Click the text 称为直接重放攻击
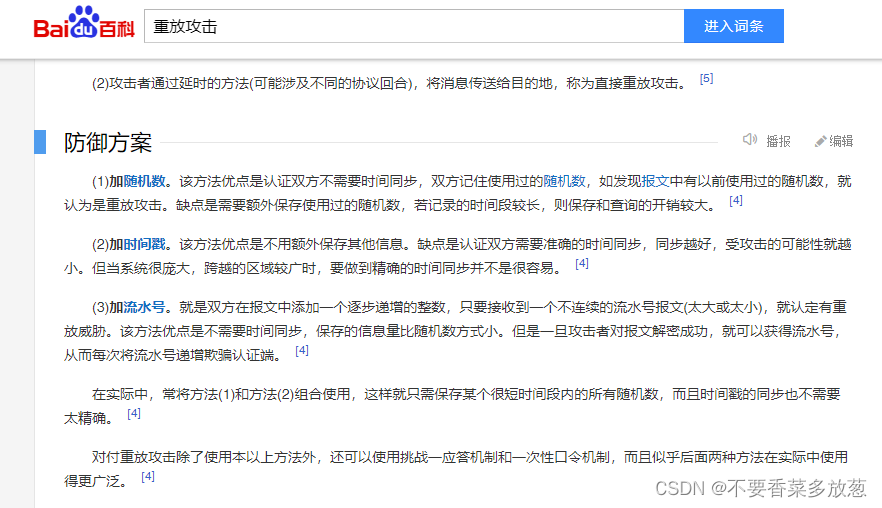 623,84
